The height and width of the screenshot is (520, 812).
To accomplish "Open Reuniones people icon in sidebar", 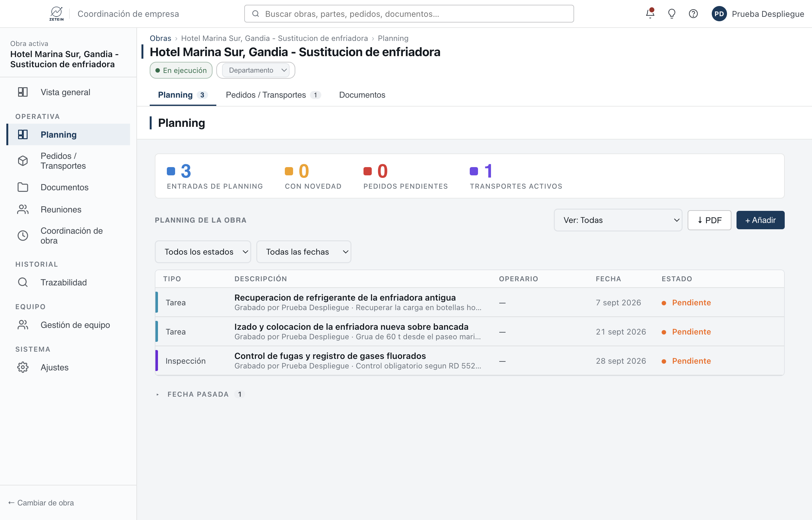I will (x=23, y=209).
